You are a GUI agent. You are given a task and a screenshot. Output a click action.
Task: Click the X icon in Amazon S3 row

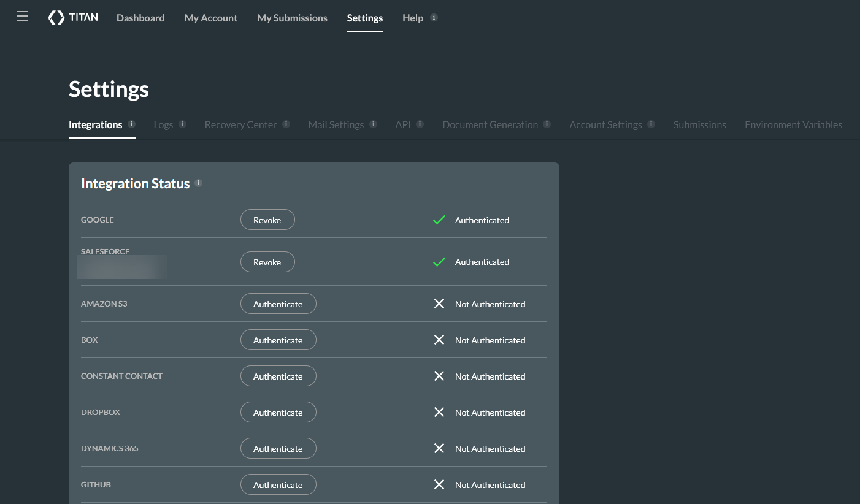click(x=439, y=304)
